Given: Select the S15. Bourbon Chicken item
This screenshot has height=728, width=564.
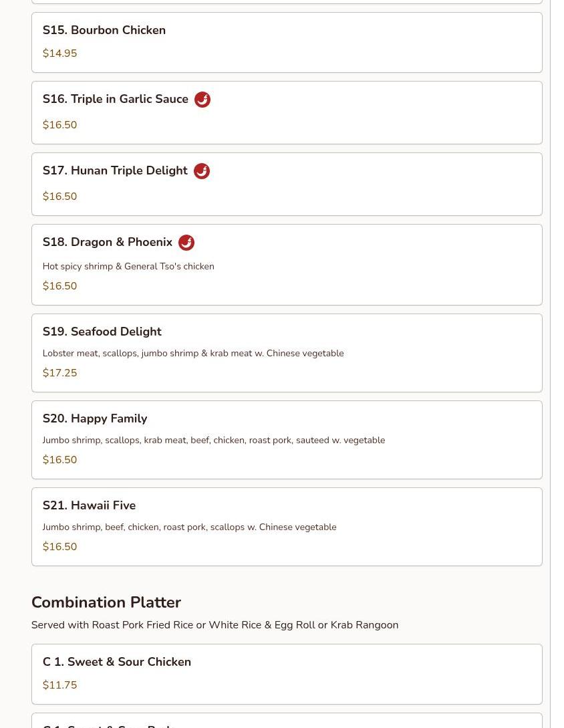Looking at the screenshot, I should point(287,42).
